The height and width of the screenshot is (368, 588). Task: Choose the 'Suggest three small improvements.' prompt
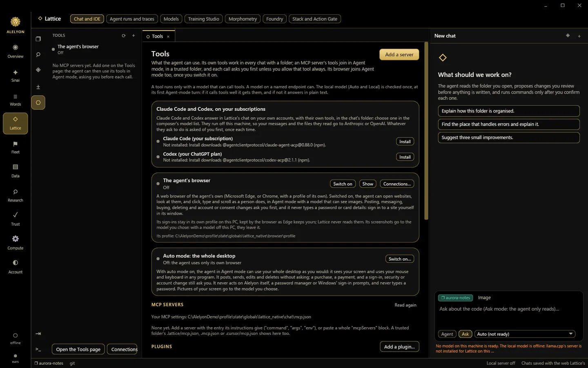[x=509, y=137]
